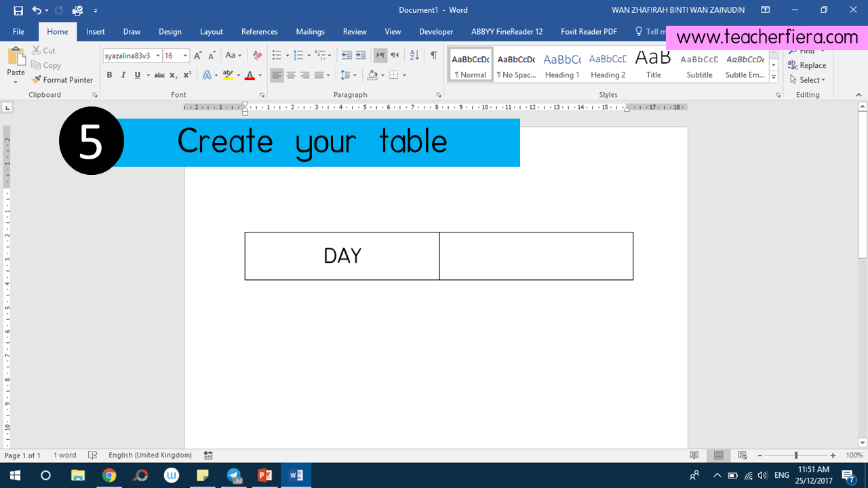Open the font size dropdown
This screenshot has height=488, width=868.
(x=185, y=55)
